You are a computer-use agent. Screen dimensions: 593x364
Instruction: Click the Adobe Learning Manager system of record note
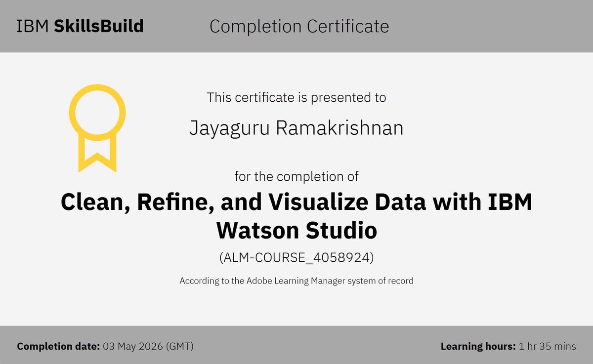[296, 281]
